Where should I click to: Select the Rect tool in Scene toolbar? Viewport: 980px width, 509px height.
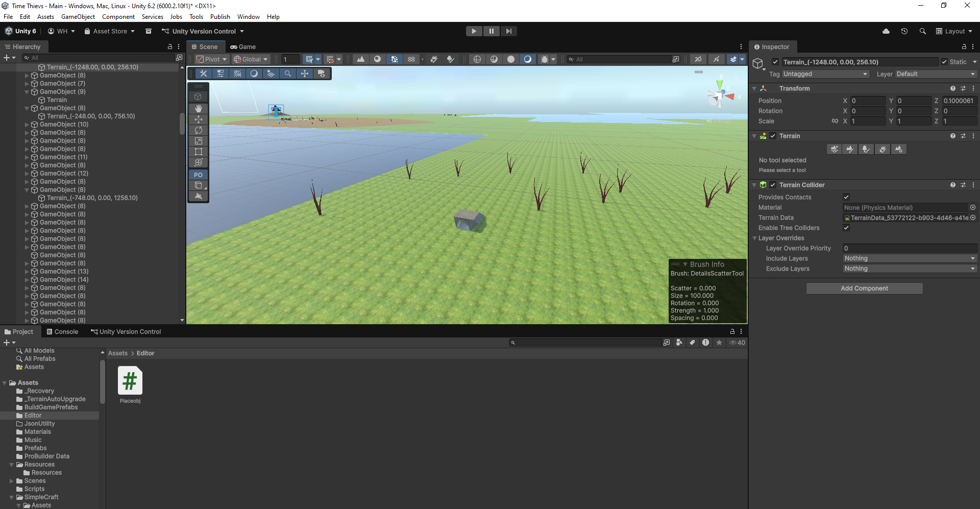[199, 152]
